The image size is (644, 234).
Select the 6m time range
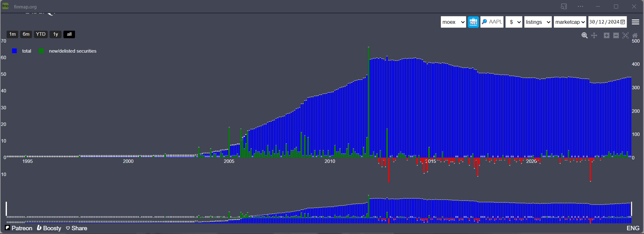[x=26, y=34]
